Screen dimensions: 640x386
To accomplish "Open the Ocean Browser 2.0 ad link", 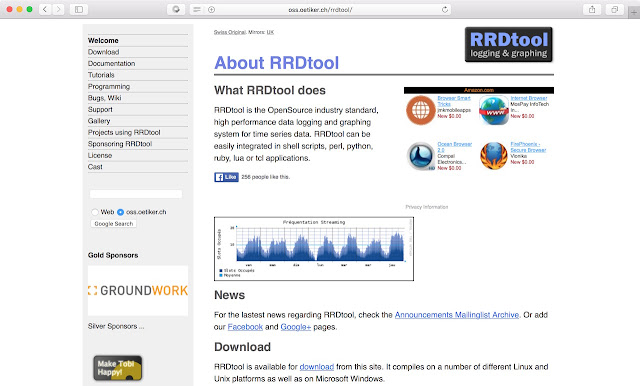I will (454, 147).
